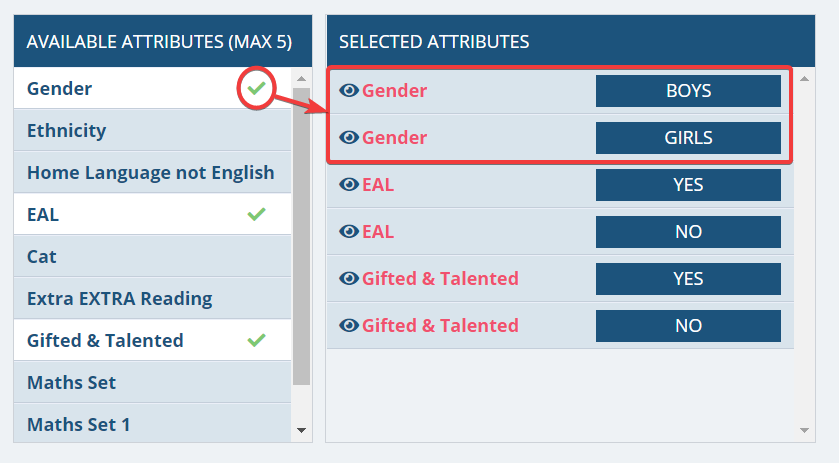
Task: Select the Ethnicity attribute
Action: (152, 130)
